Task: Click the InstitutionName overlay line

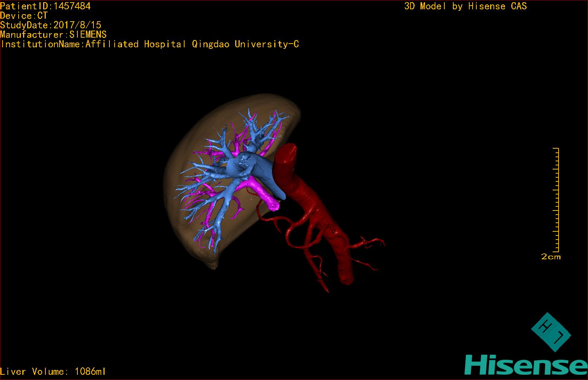Action: pyautogui.click(x=150, y=44)
